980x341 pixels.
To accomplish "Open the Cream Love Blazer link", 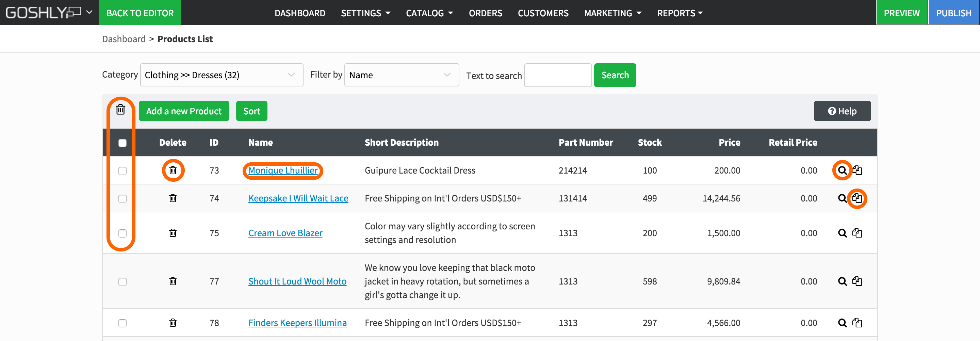I will point(285,232).
